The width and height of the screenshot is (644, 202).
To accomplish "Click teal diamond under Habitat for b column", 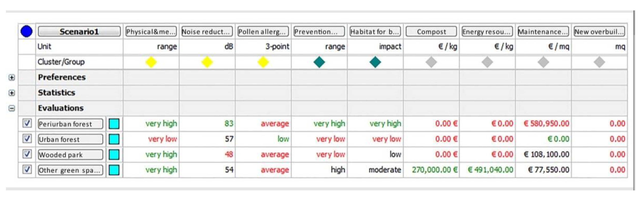I will tap(375, 62).
